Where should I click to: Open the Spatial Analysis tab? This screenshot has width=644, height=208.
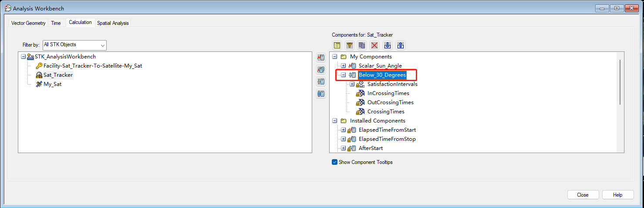click(x=113, y=23)
